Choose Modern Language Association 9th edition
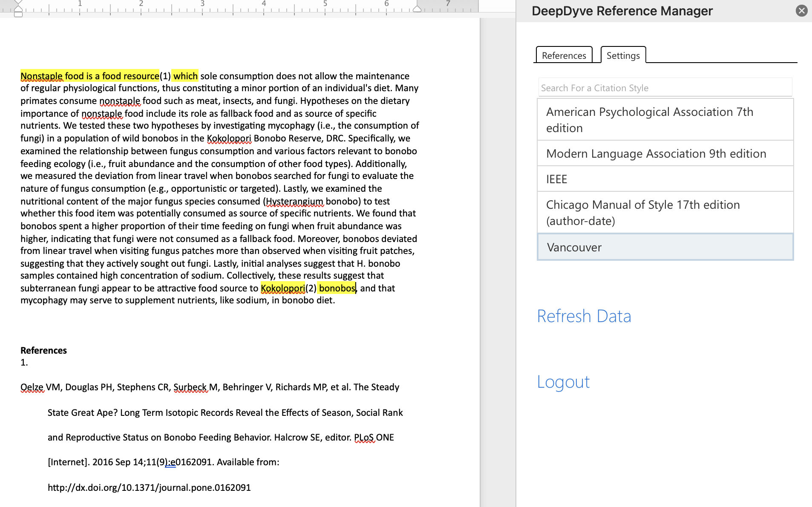The width and height of the screenshot is (812, 507). pyautogui.click(x=665, y=153)
